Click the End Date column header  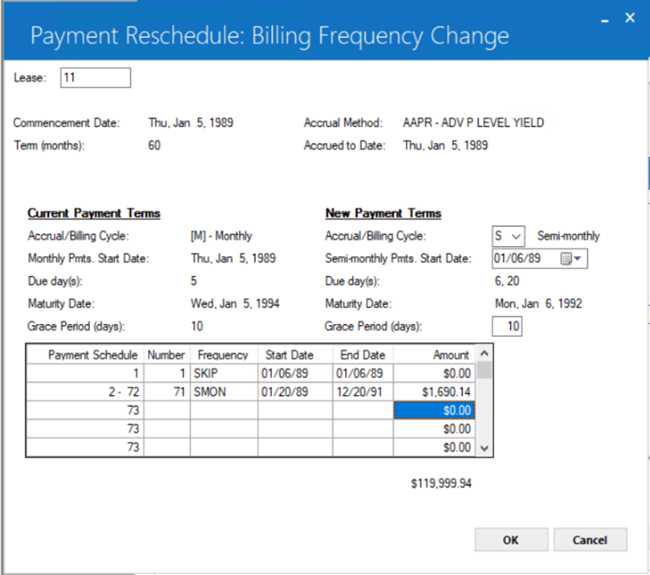point(363,355)
